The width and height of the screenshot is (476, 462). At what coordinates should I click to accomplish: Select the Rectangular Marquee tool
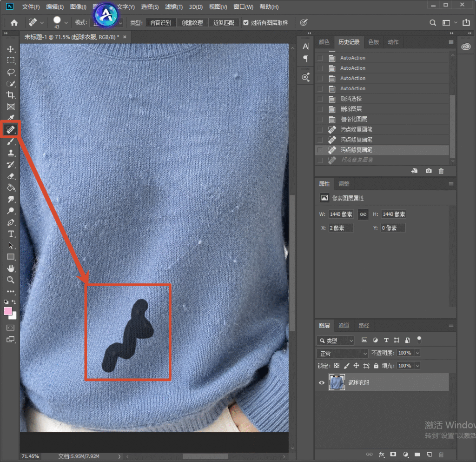11,60
